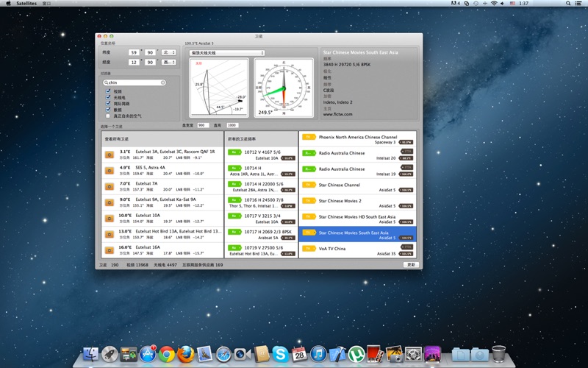Open uTorrent from the Dock
The image size is (588, 368).
(356, 354)
